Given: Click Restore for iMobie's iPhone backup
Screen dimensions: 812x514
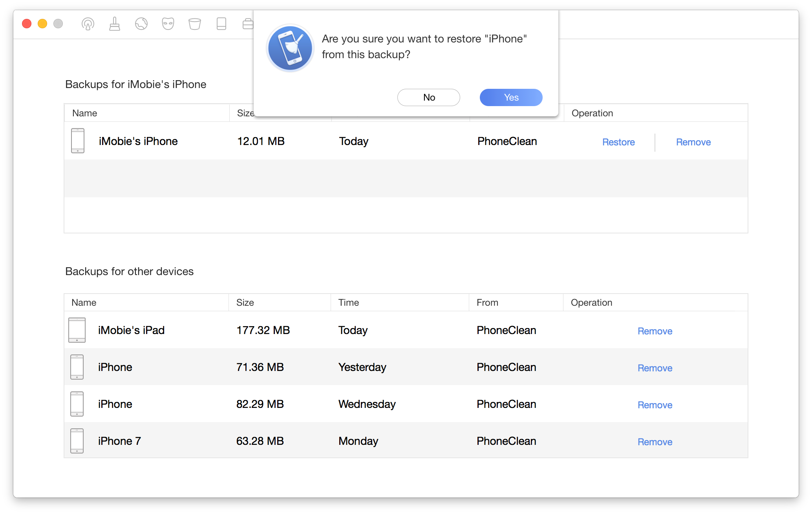Looking at the screenshot, I should coord(618,142).
